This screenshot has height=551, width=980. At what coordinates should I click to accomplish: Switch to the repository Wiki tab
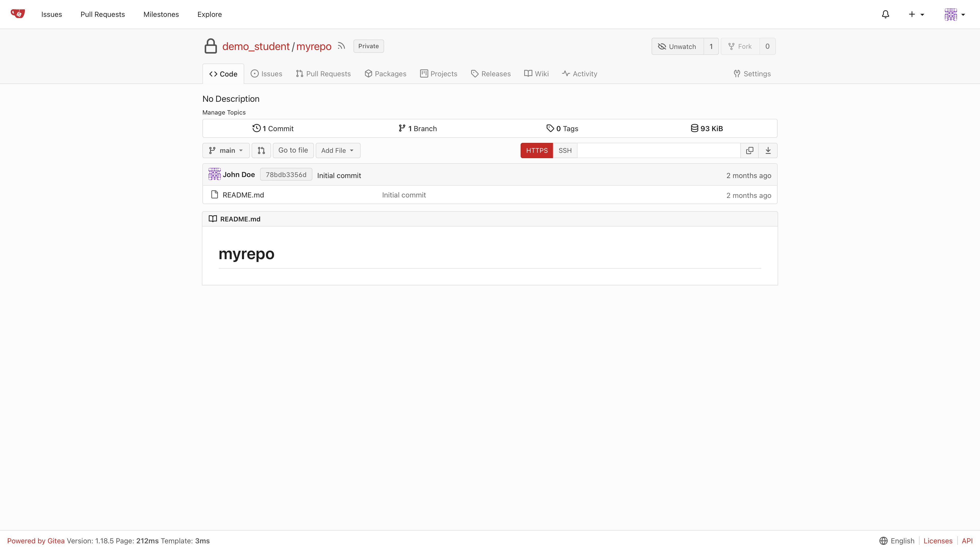(536, 74)
